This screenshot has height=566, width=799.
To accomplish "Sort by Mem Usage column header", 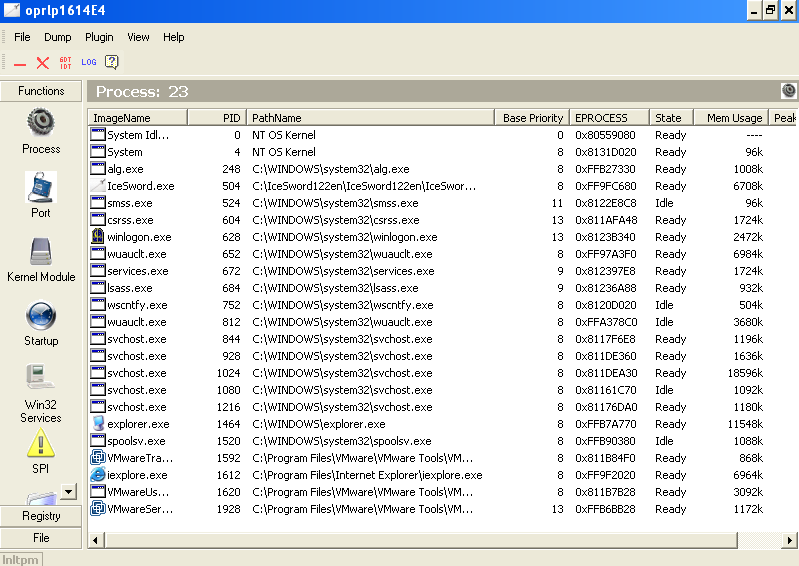I will coord(731,118).
